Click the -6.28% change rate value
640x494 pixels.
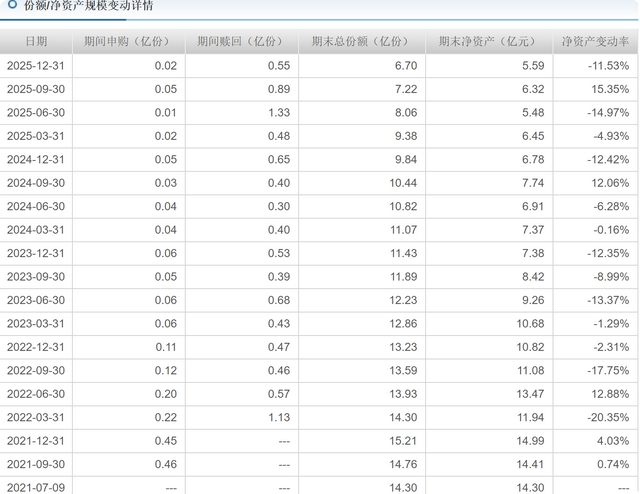[x=611, y=206]
